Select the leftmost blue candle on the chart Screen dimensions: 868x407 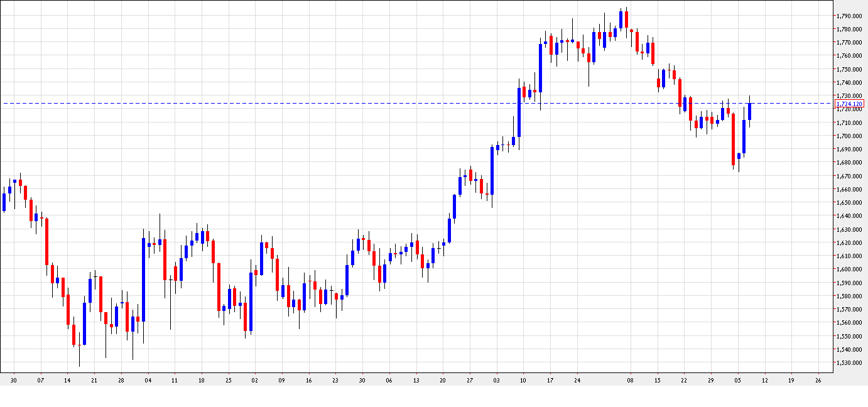tap(5, 201)
